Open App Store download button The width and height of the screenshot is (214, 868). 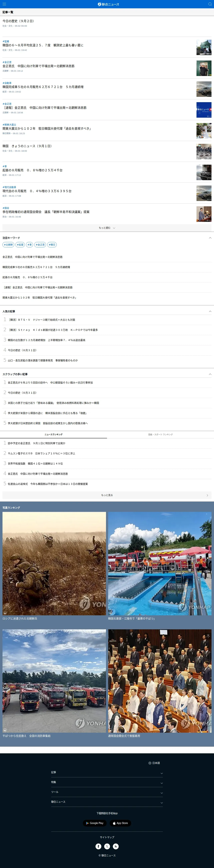pos(120,823)
